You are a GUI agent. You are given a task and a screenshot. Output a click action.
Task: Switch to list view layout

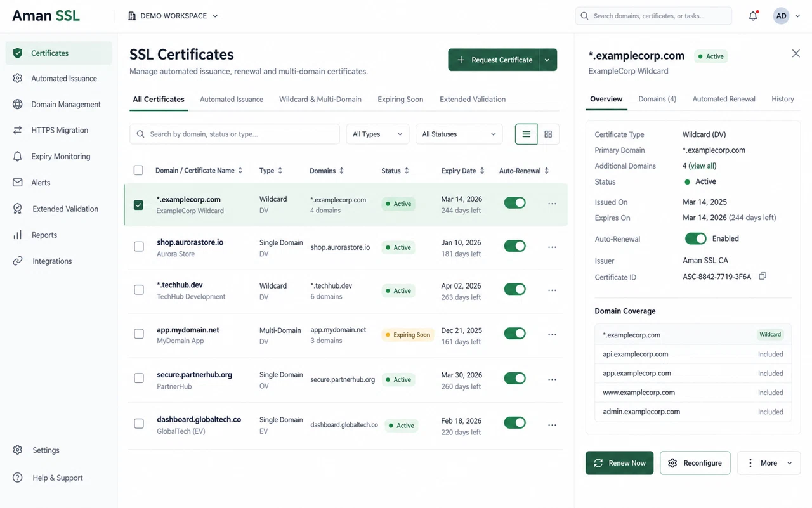(x=526, y=134)
